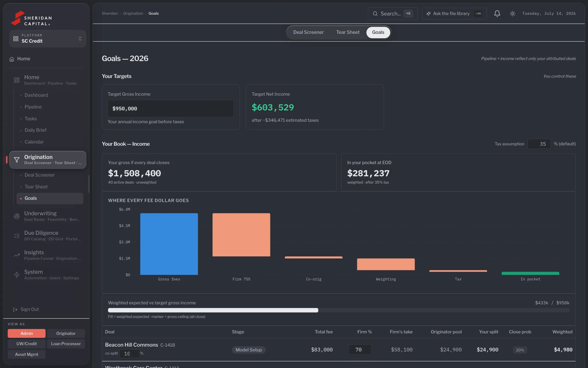Viewport: 588px width, 368px height.
Task: Switch view to Originator role
Action: [x=66, y=333]
